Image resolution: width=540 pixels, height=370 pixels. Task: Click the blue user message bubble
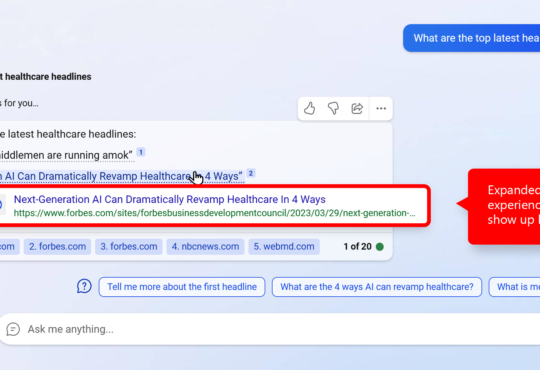pos(471,38)
